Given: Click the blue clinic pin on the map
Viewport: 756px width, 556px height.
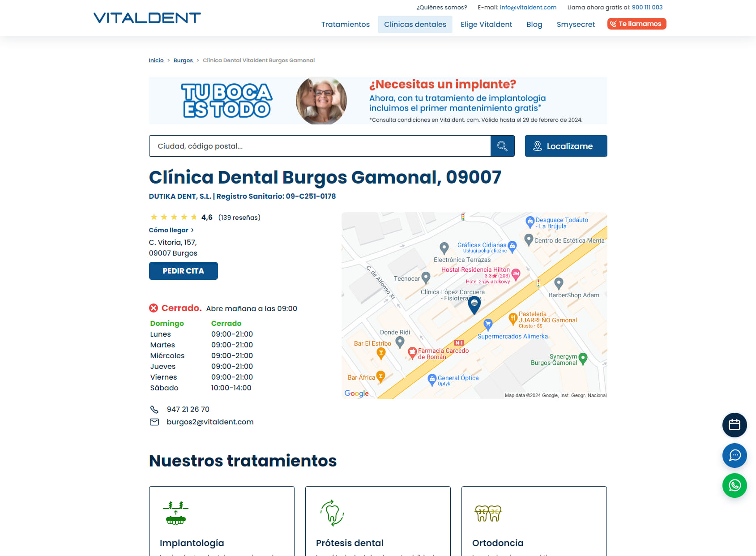Looking at the screenshot, I should [x=474, y=305].
